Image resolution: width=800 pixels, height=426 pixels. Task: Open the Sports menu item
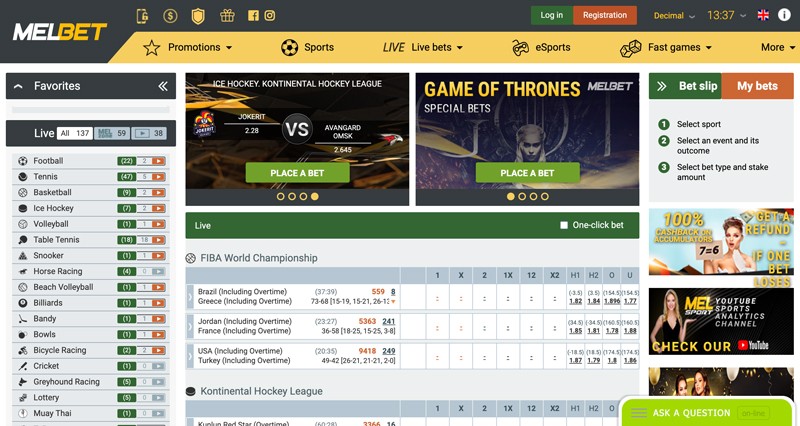point(307,47)
